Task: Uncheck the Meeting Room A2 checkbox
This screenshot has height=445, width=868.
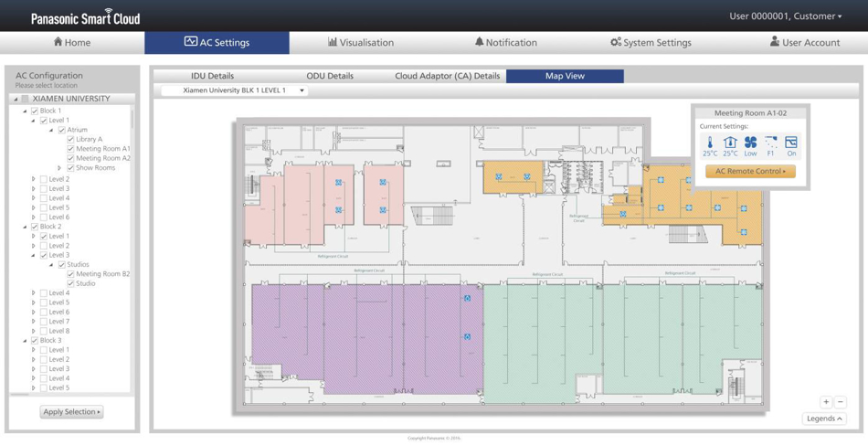Action: 70,158
